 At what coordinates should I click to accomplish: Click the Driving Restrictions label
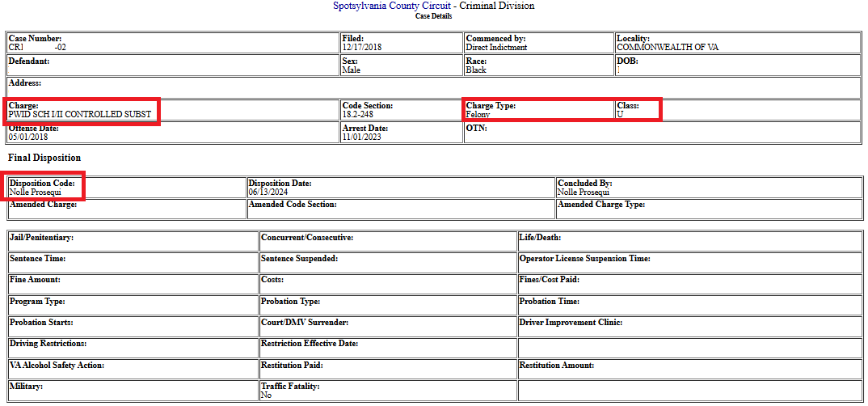click(48, 344)
